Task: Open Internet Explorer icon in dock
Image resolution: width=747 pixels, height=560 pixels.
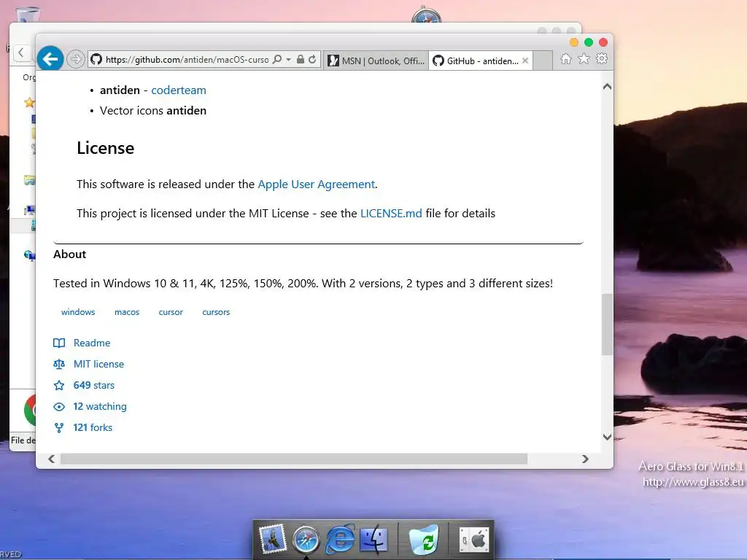Action: (340, 540)
